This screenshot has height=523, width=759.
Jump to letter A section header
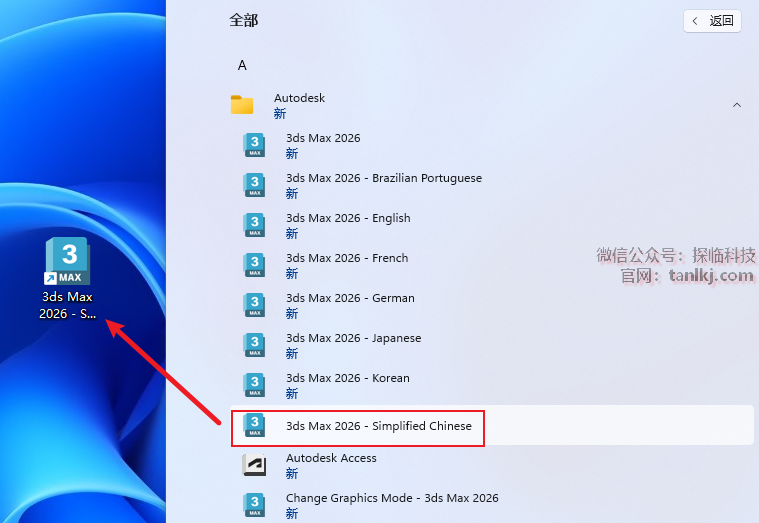pos(242,65)
